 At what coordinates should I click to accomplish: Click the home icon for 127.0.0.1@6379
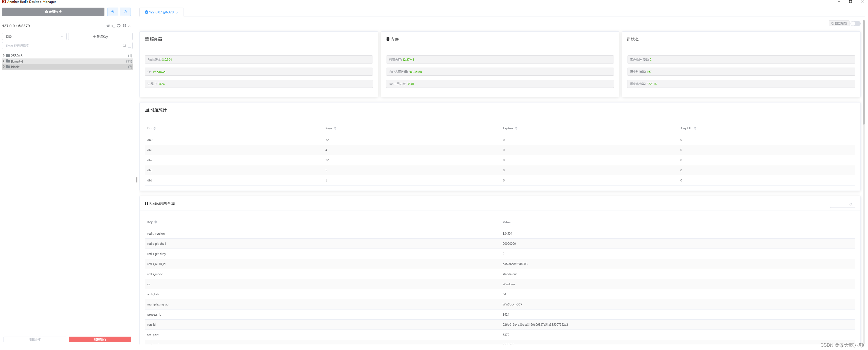pyautogui.click(x=108, y=26)
